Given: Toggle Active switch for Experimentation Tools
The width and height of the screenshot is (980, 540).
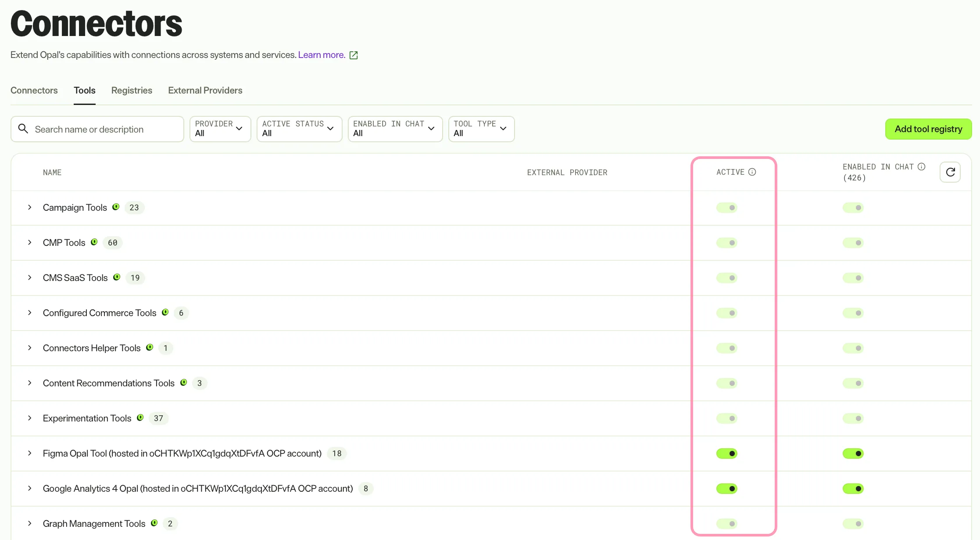Looking at the screenshot, I should pos(727,418).
